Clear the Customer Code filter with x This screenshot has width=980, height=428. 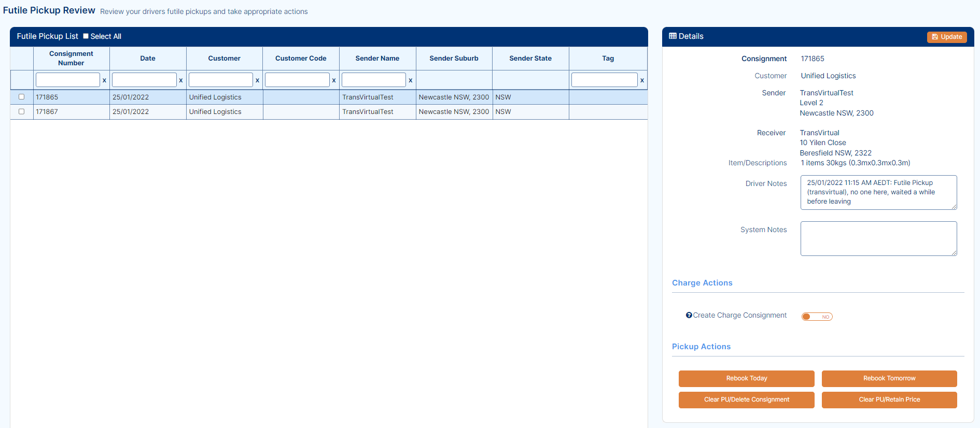[x=334, y=80]
